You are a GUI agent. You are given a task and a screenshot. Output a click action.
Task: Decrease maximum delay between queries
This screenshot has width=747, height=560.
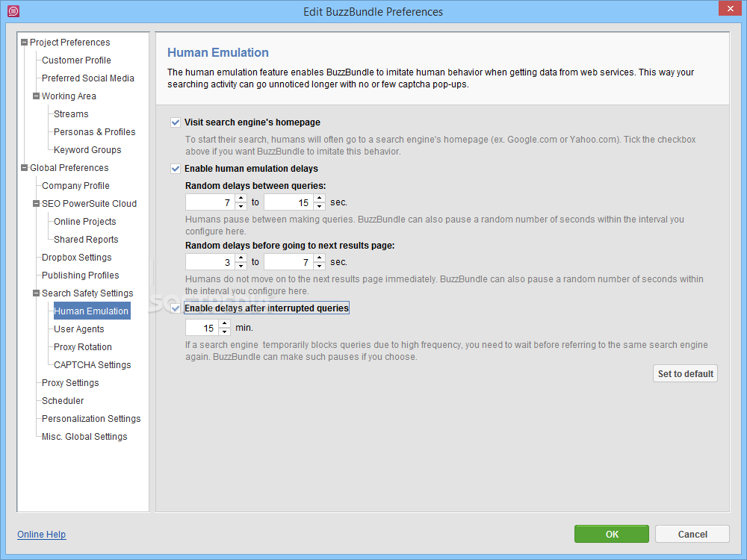[320, 206]
